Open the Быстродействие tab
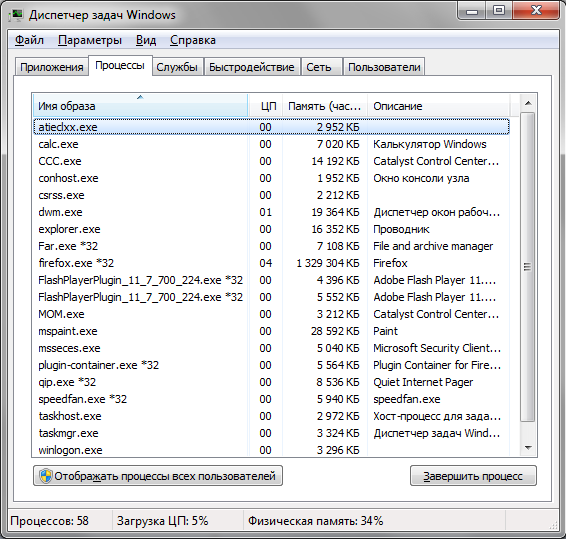566x540 pixels. (252, 67)
